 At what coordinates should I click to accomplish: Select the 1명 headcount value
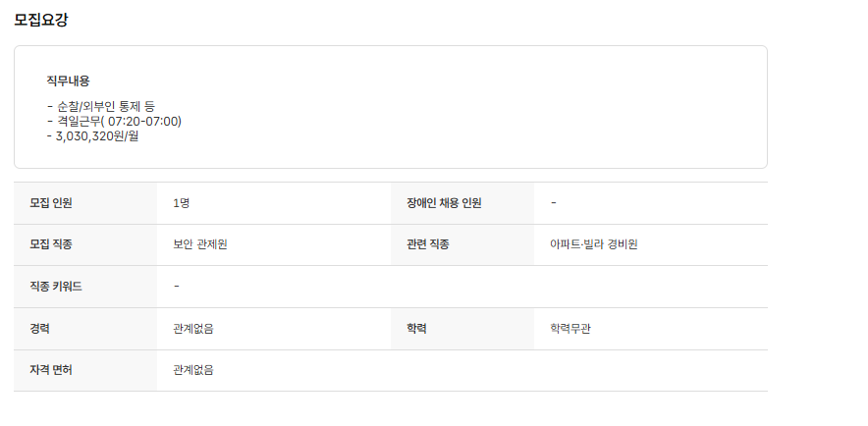(x=181, y=203)
